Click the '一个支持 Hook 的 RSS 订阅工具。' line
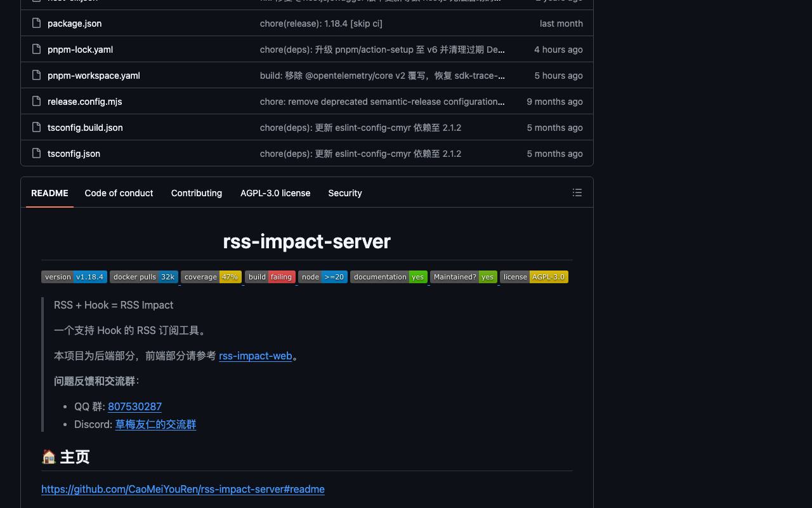 point(130,330)
